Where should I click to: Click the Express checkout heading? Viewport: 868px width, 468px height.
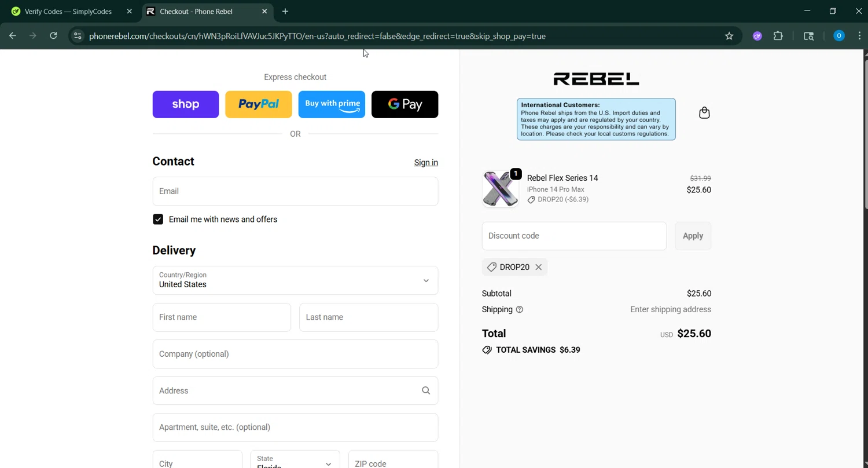295,77
